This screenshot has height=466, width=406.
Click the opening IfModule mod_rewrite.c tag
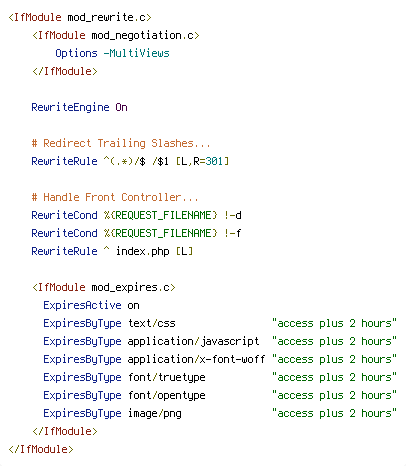(80, 17)
